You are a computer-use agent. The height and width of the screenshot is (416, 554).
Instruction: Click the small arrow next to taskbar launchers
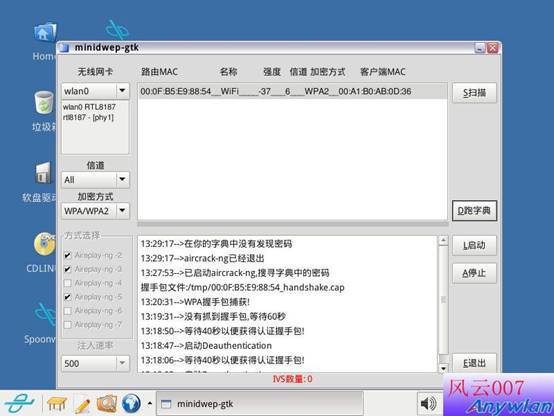tap(150, 403)
